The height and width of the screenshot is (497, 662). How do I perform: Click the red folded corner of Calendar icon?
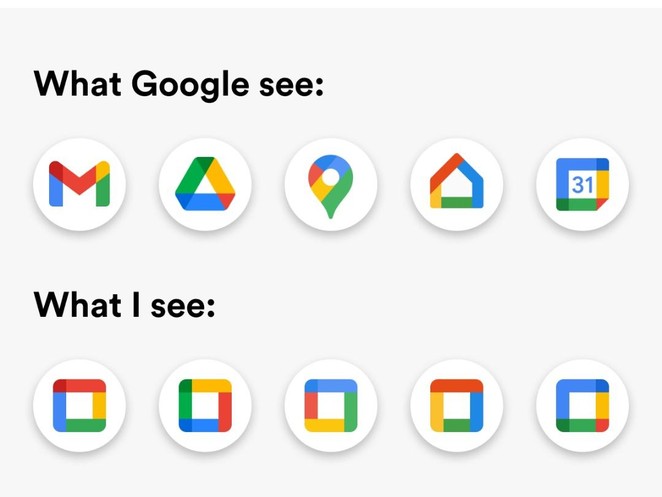click(602, 204)
